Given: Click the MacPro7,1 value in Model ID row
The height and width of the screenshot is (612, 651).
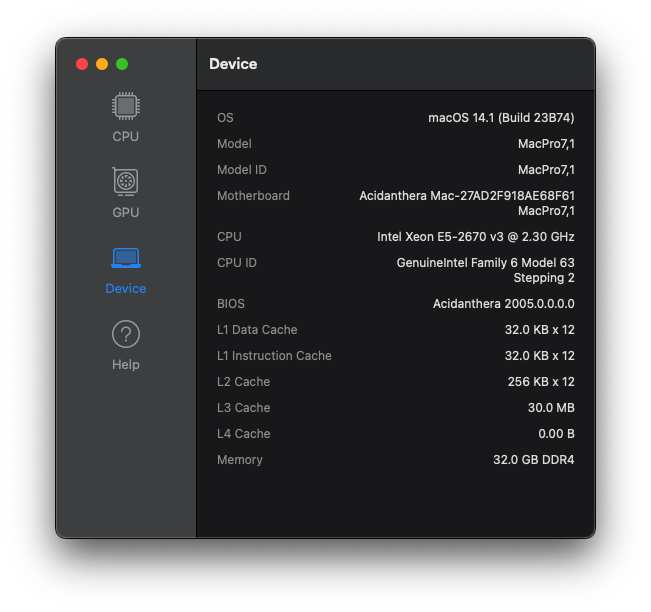Looking at the screenshot, I should [546, 170].
